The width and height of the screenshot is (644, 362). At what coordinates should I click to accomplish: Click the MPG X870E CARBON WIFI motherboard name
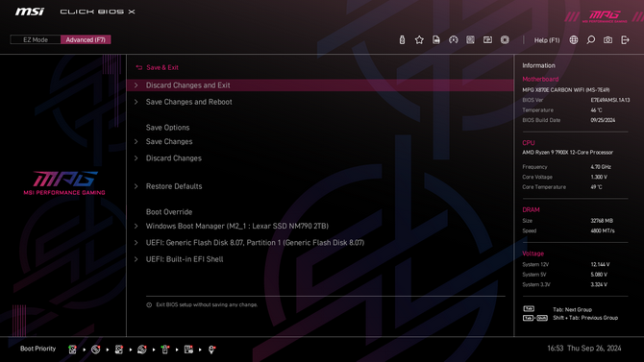[565, 90]
